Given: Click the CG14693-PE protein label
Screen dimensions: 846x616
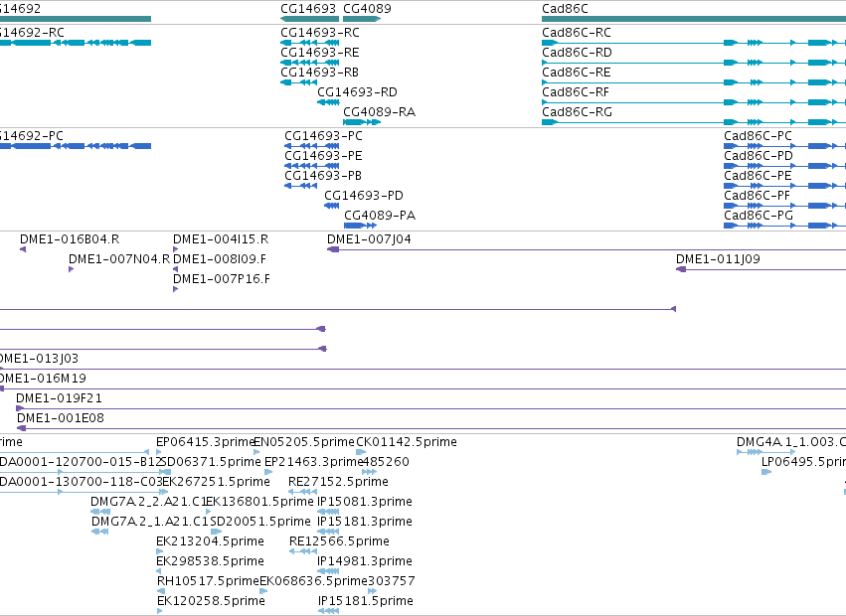Looking at the screenshot, I should 324,156.
